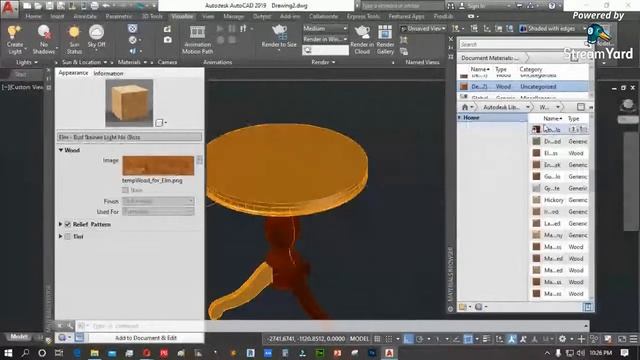
Task: Click the Create Light tool
Action: point(15,40)
